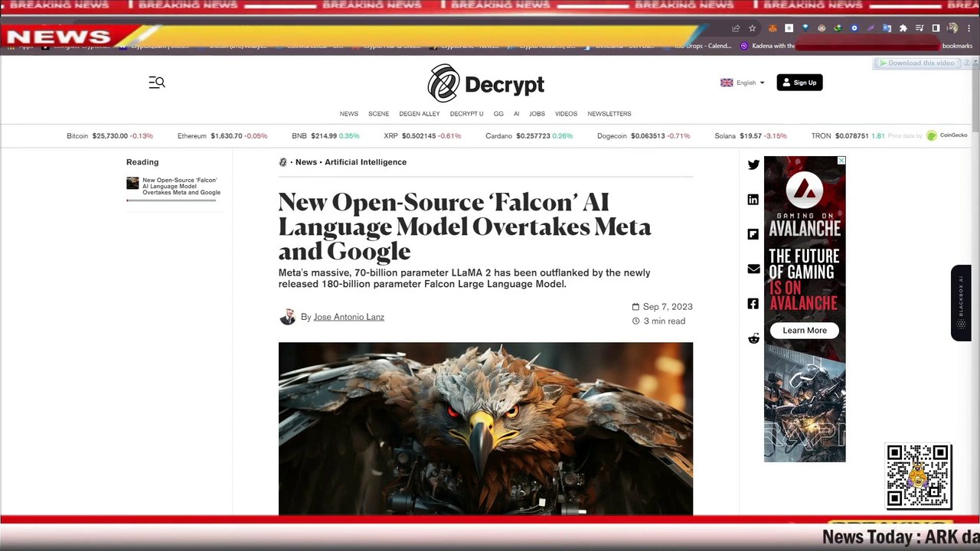Open the Falcon article link in the Reading sidebar
This screenshot has width=980, height=551.
click(181, 187)
